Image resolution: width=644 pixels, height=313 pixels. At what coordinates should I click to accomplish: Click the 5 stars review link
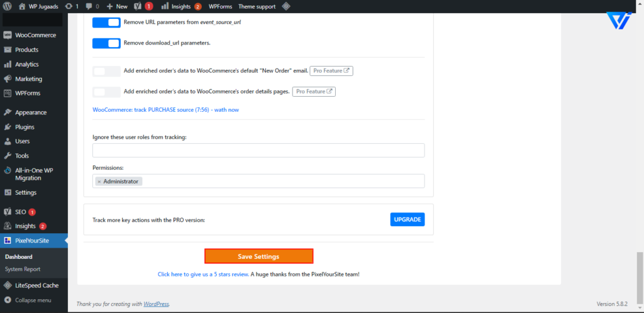tap(203, 275)
